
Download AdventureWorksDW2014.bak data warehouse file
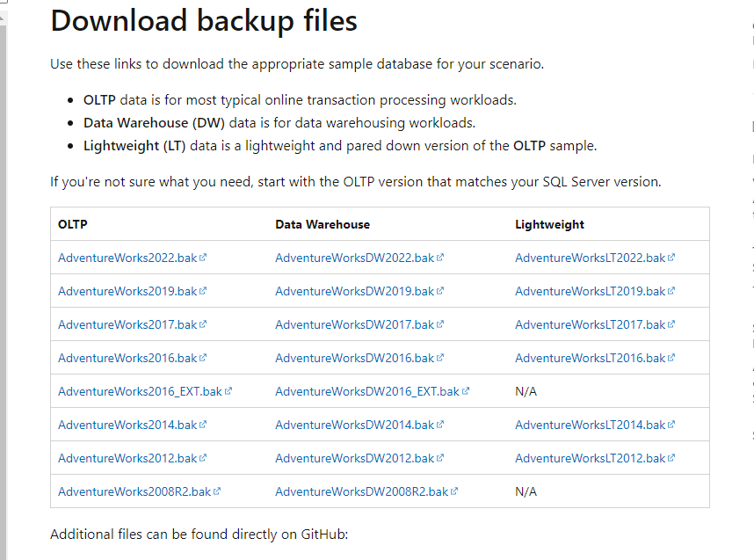point(354,425)
